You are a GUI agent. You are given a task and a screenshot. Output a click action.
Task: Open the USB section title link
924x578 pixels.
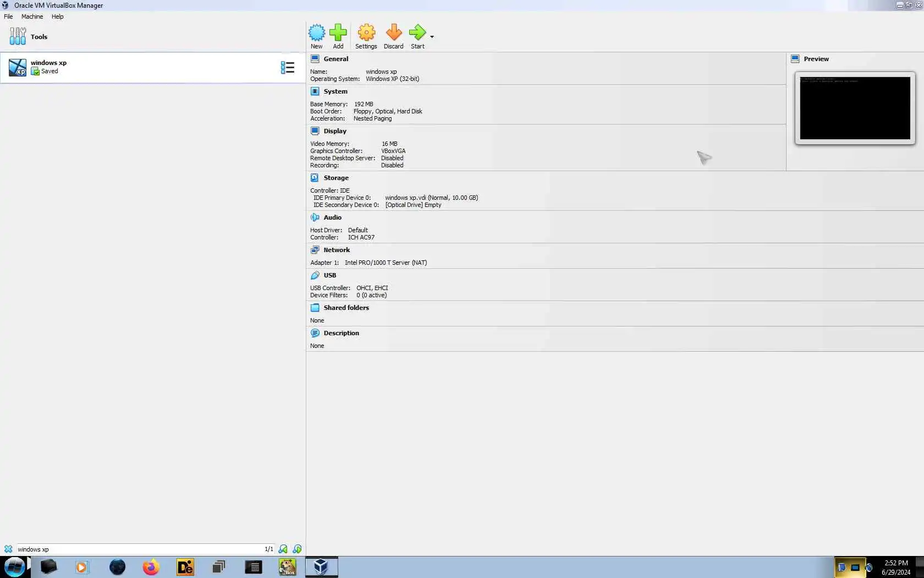coord(330,275)
